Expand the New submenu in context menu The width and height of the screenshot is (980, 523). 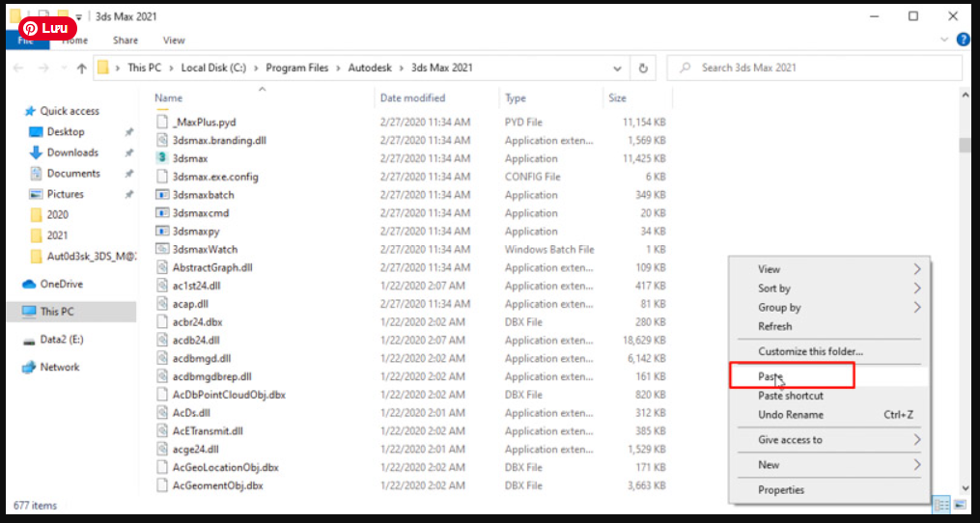[x=916, y=465]
